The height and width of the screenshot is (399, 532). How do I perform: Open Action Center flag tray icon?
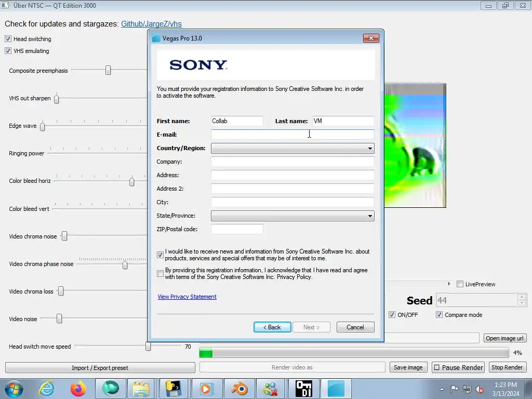pyautogui.click(x=454, y=389)
